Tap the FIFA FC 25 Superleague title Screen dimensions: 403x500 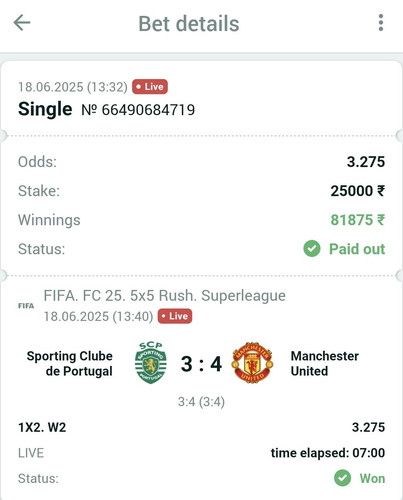pos(165,296)
